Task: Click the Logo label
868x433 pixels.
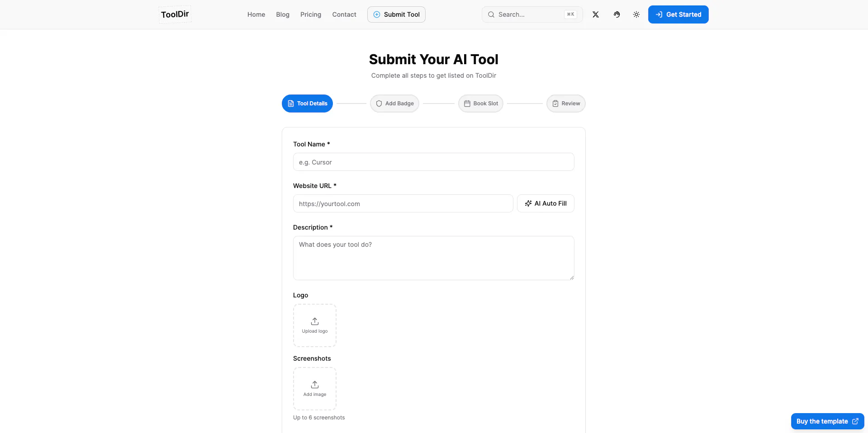Action: coord(300,295)
